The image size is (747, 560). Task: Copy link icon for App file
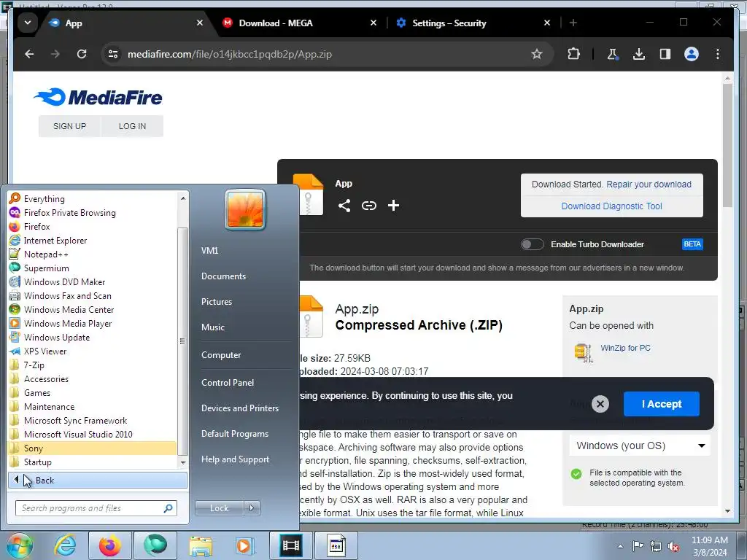point(368,206)
